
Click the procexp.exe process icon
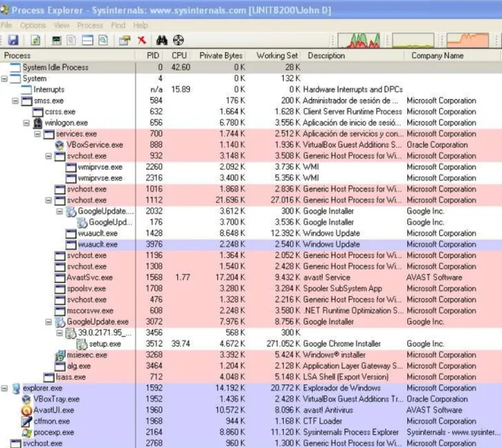click(27, 433)
